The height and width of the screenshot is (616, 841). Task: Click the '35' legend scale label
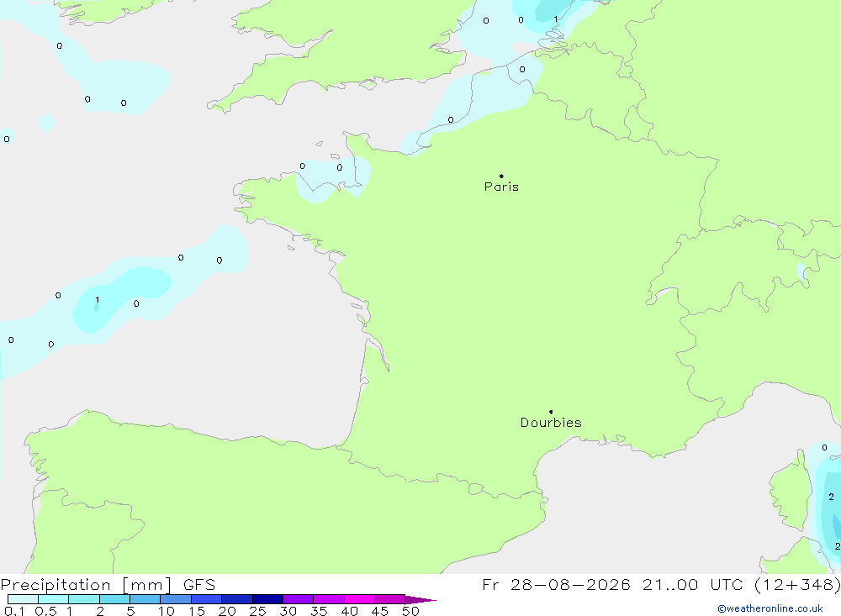[319, 611]
